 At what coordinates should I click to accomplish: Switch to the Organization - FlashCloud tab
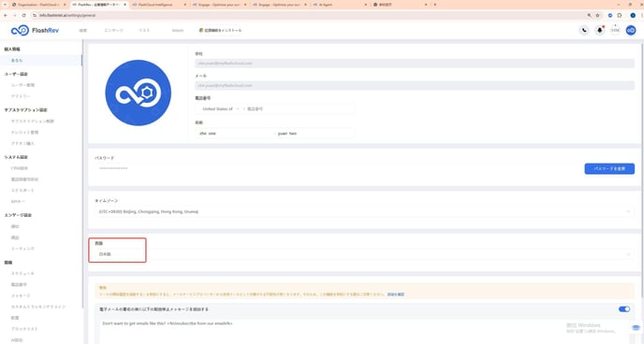38,5
